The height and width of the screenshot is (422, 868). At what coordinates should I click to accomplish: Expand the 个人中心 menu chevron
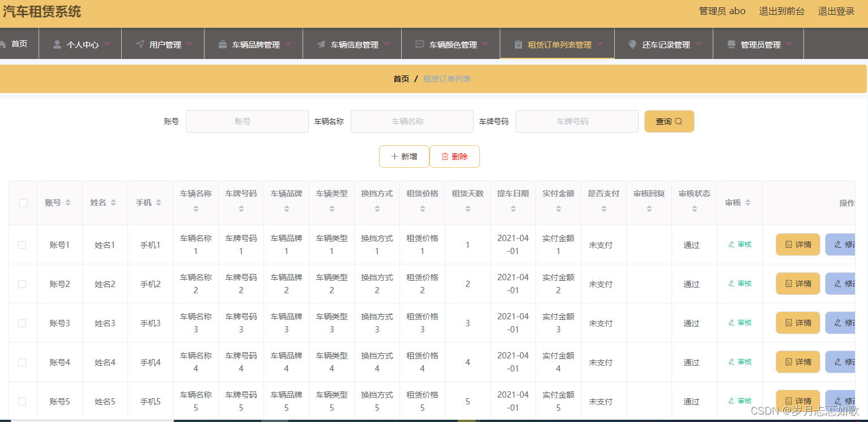tap(107, 43)
